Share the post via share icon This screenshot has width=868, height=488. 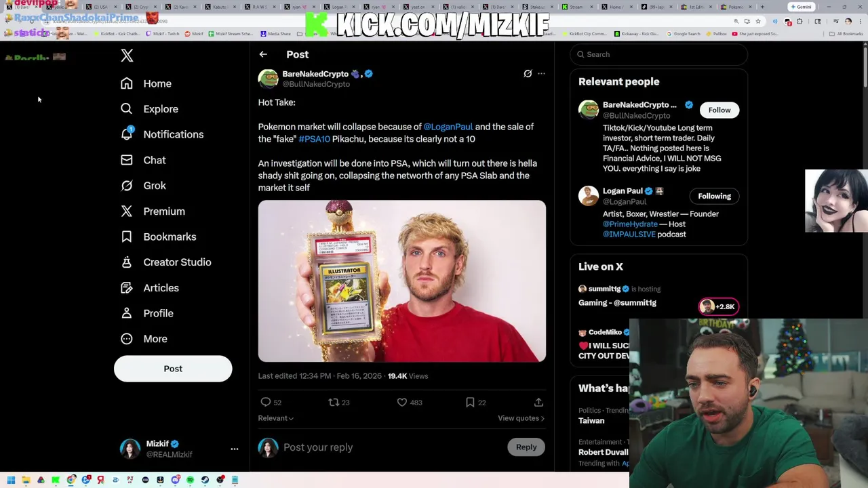coord(538,402)
